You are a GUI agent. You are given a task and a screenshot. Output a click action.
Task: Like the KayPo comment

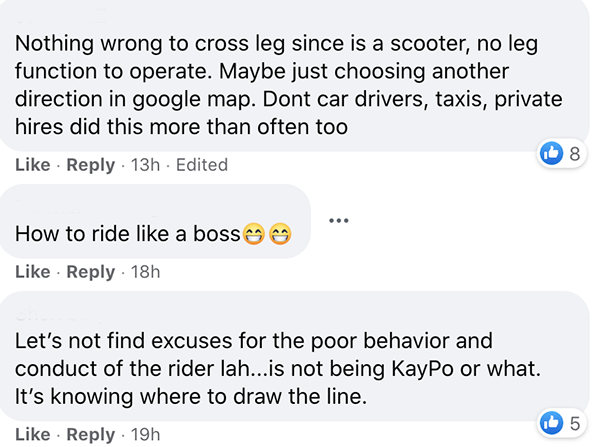(33, 435)
